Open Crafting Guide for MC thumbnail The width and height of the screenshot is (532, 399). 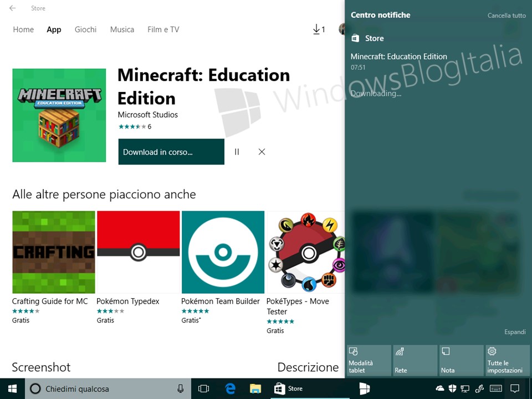[x=54, y=252]
